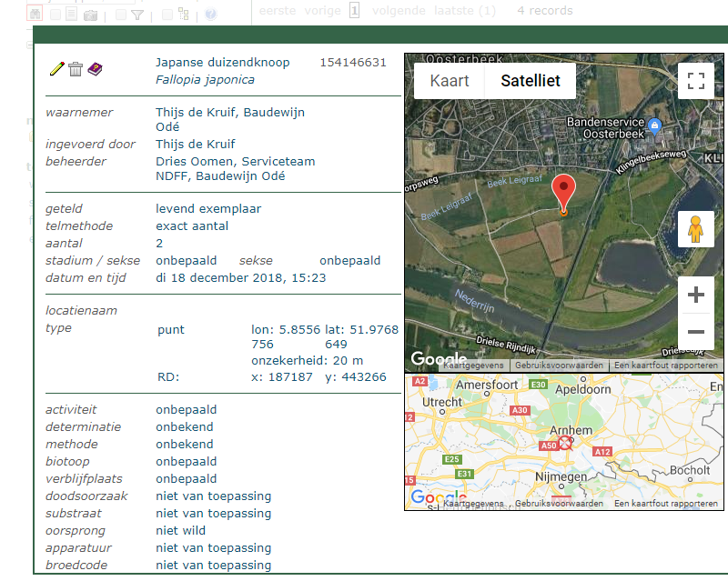This screenshot has height=581, width=728.
Task: Zoom in on the satellite map
Action: coord(695,295)
